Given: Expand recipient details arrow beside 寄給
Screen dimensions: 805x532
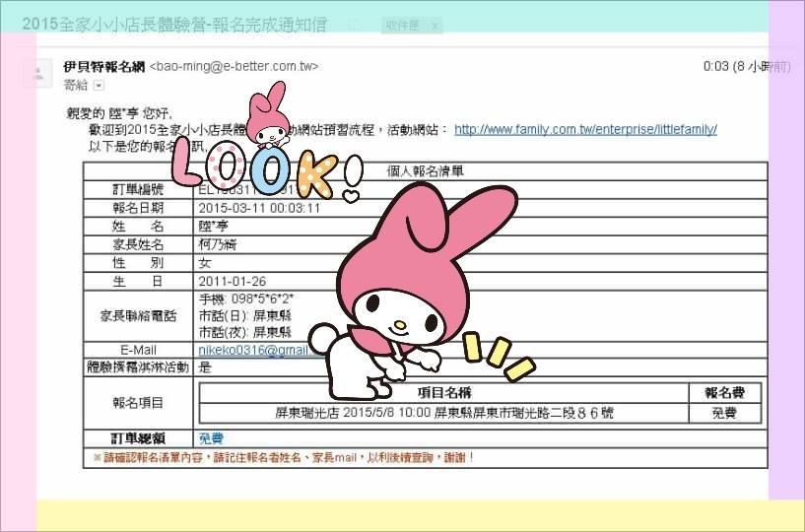Looking at the screenshot, I should click(x=100, y=86).
